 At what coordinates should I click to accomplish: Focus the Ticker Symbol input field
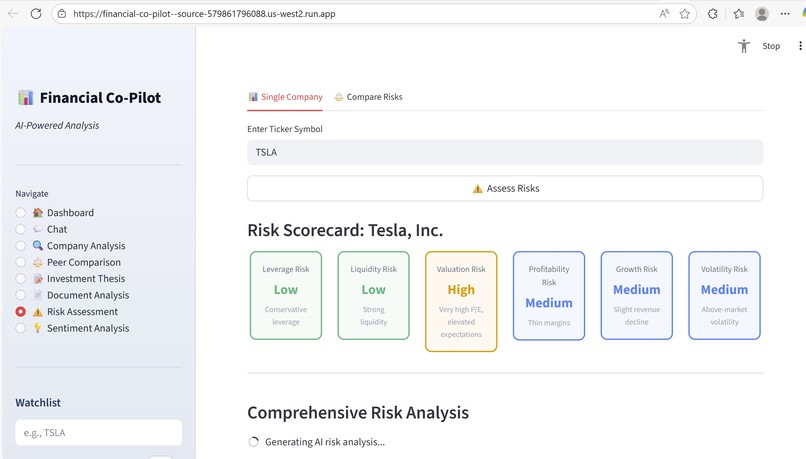[505, 152]
